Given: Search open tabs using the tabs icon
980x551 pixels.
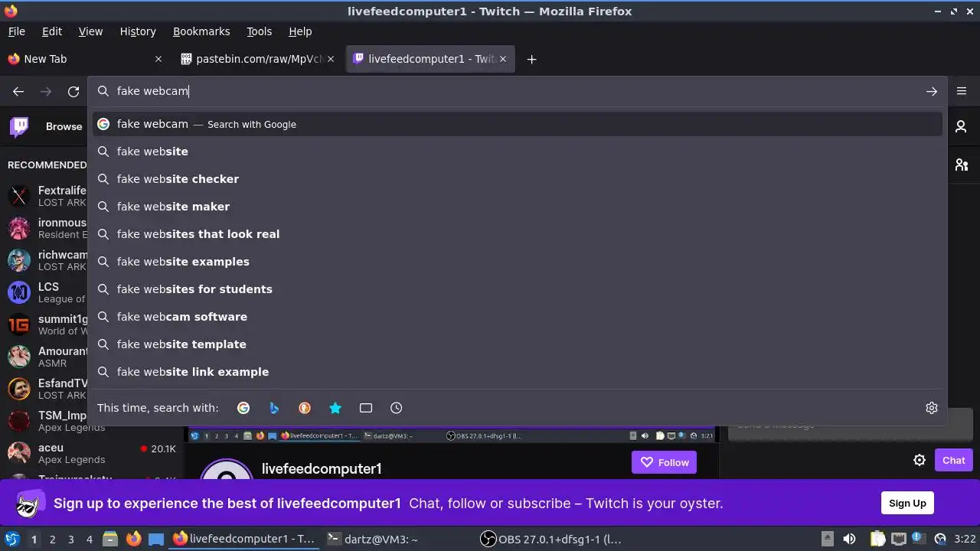Looking at the screenshot, I should click(x=366, y=408).
